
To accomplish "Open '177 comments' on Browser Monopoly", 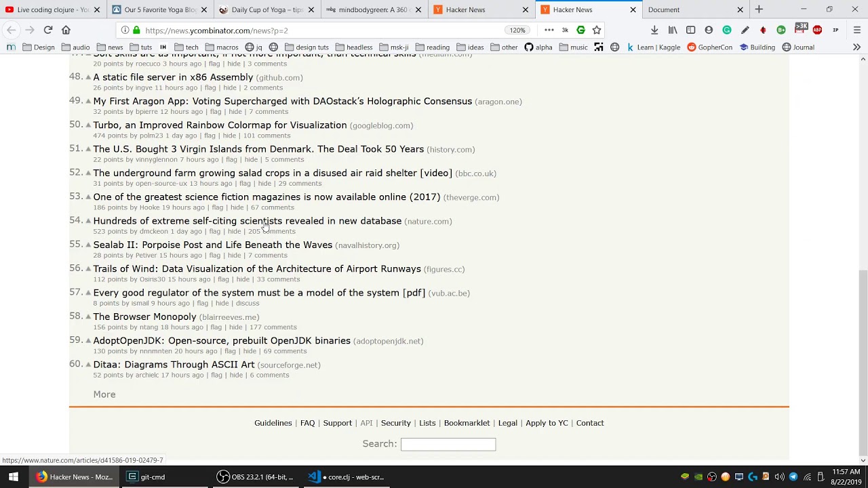I will (273, 327).
